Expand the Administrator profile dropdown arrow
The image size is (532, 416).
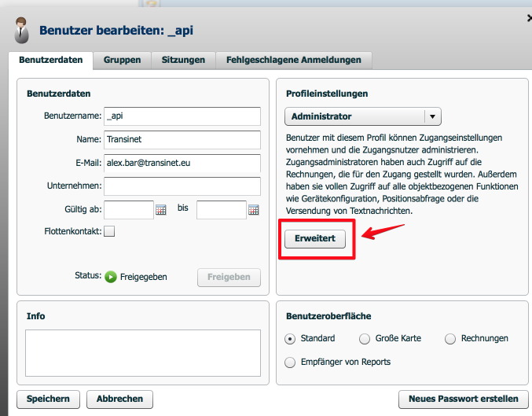(431, 116)
